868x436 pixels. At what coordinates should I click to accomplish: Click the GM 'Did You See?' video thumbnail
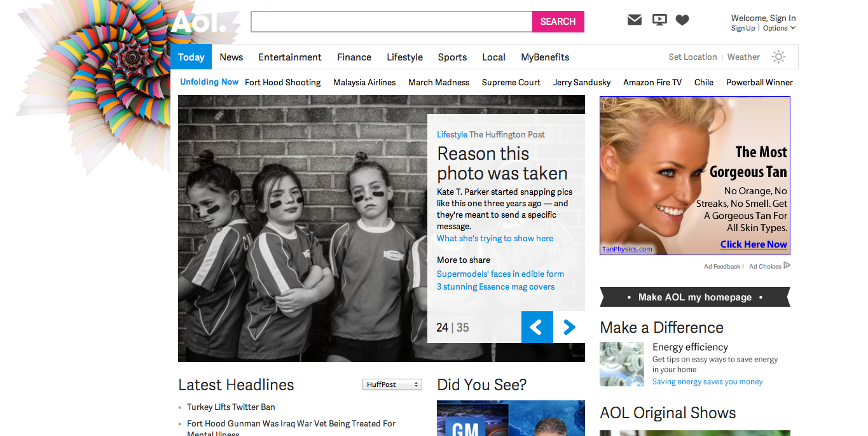[x=511, y=418]
